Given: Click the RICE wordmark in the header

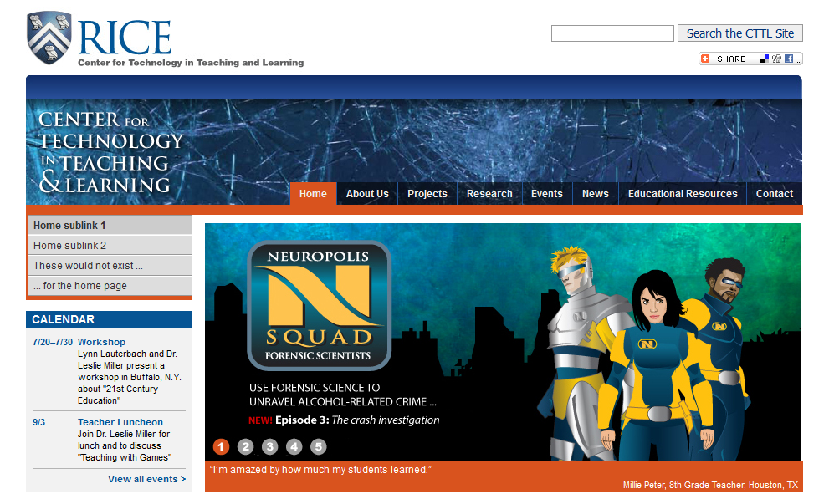Looking at the screenshot, I should tap(125, 37).
